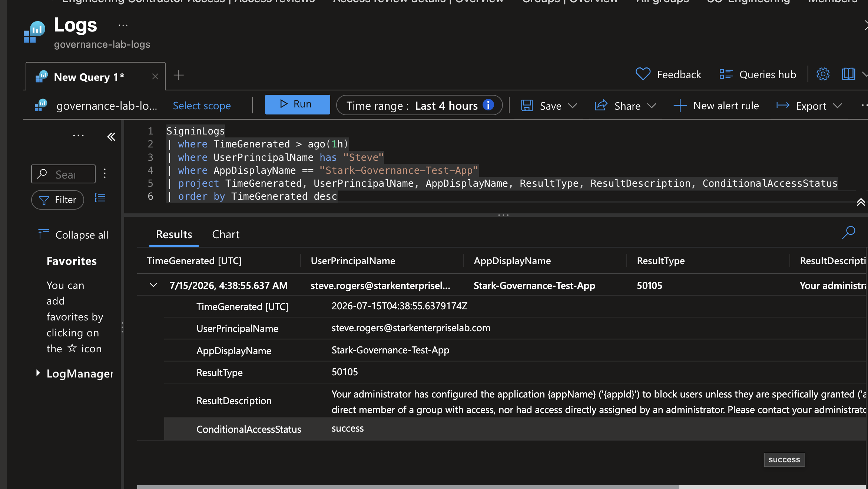Click the governance-lab-lo... workspace scope label
The image size is (868, 489).
tap(107, 106)
